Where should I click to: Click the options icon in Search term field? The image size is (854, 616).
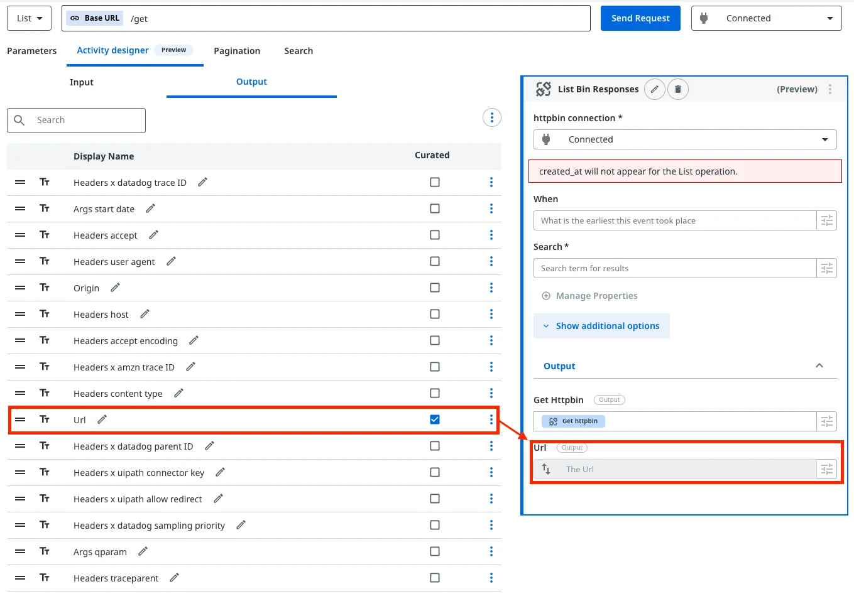[826, 268]
